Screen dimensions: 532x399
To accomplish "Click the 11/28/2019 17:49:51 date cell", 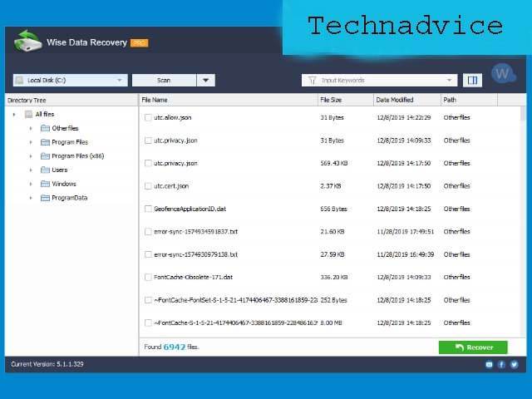I will 405,231.
